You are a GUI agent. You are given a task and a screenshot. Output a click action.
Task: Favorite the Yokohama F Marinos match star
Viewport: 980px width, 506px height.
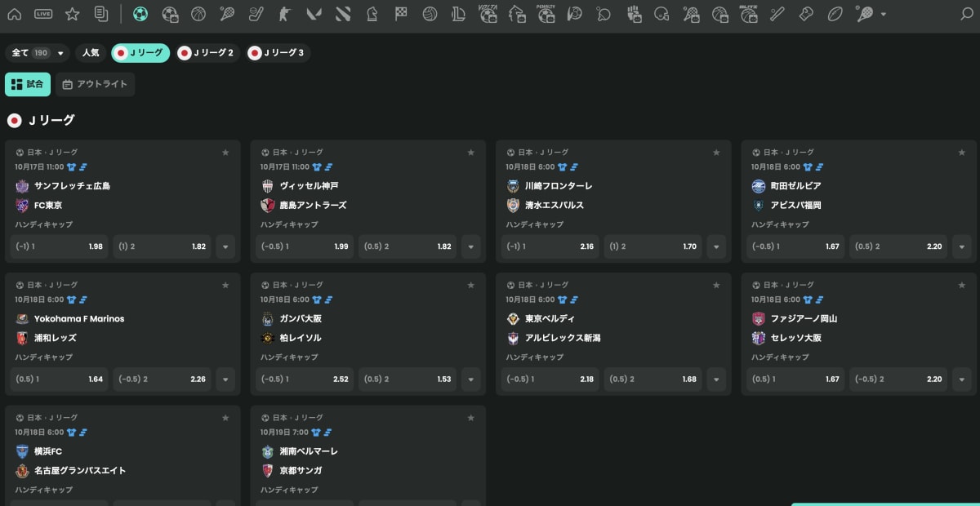coord(225,285)
